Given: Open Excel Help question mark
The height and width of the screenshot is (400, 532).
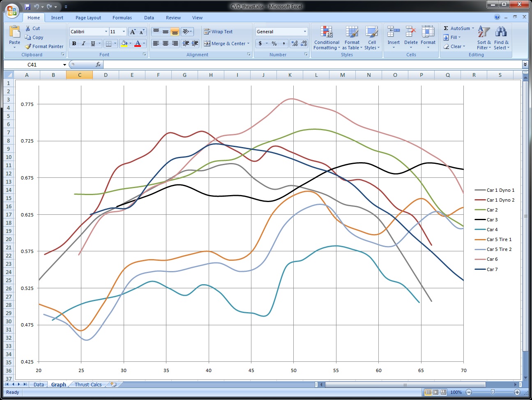Looking at the screenshot, I should coord(497,17).
